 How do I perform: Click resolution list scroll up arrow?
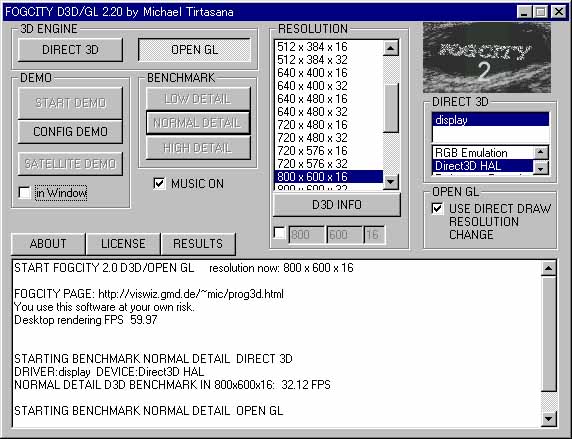click(x=391, y=48)
